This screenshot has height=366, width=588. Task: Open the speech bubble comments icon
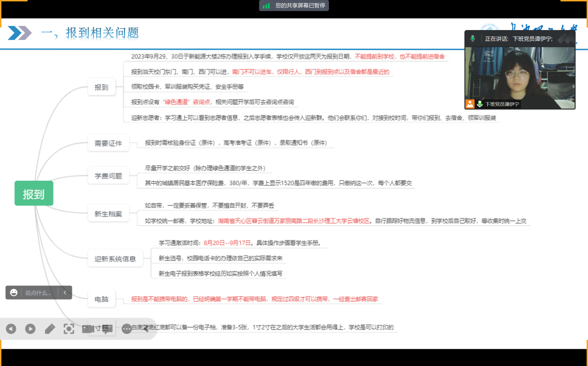tap(107, 330)
